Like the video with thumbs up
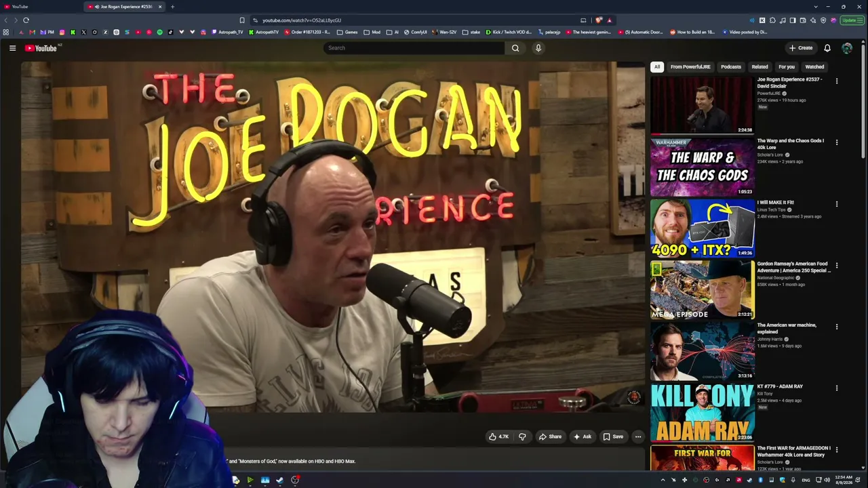 (x=498, y=436)
